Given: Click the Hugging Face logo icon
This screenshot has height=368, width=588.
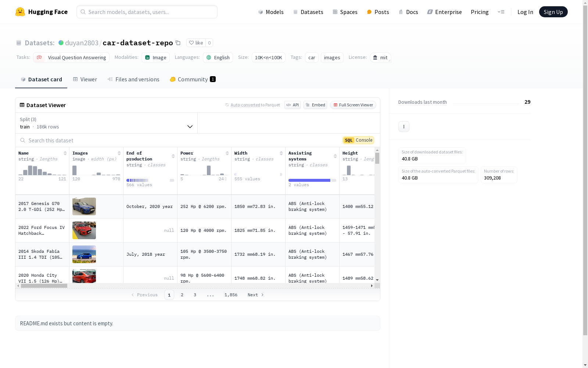Looking at the screenshot, I should point(20,12).
